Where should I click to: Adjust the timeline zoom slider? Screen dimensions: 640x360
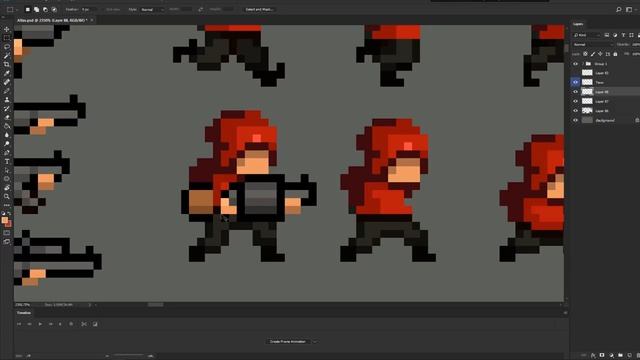[x=129, y=356]
